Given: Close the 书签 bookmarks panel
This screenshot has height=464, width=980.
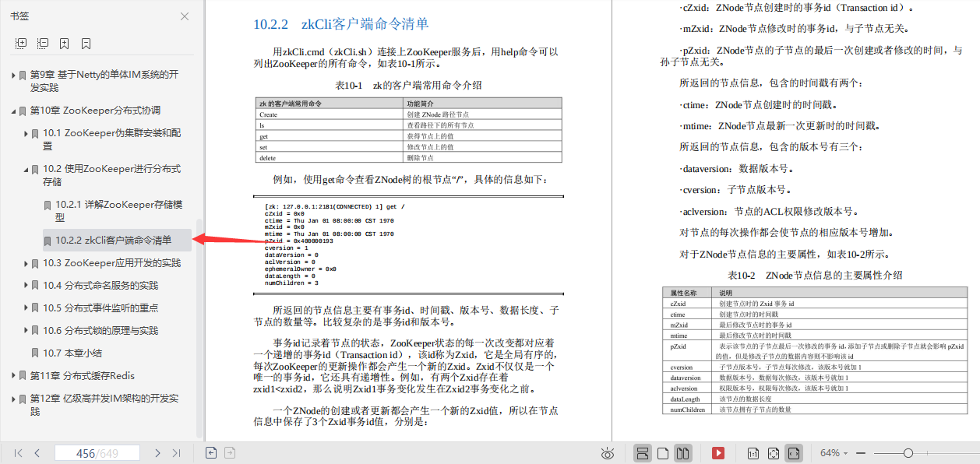Looking at the screenshot, I should [185, 16].
